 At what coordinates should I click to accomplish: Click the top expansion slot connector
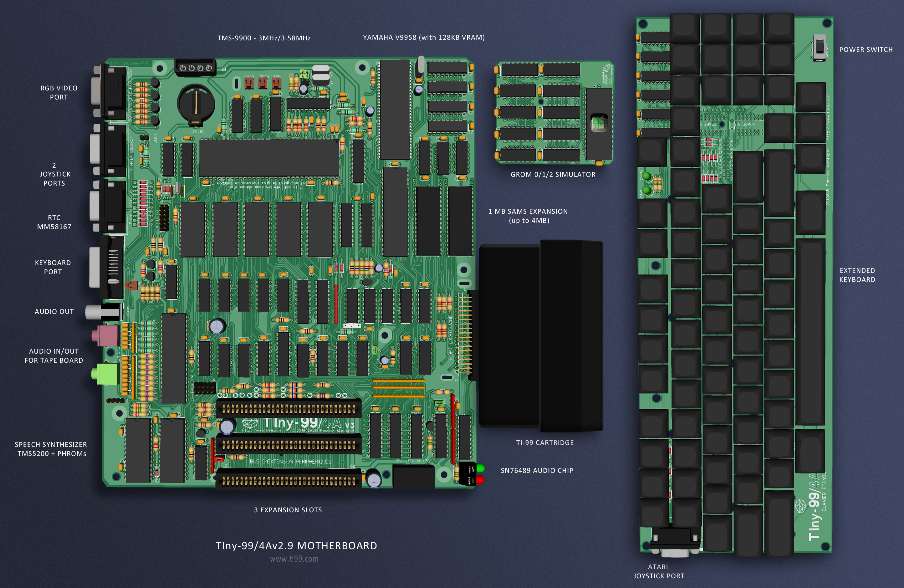[x=289, y=408]
